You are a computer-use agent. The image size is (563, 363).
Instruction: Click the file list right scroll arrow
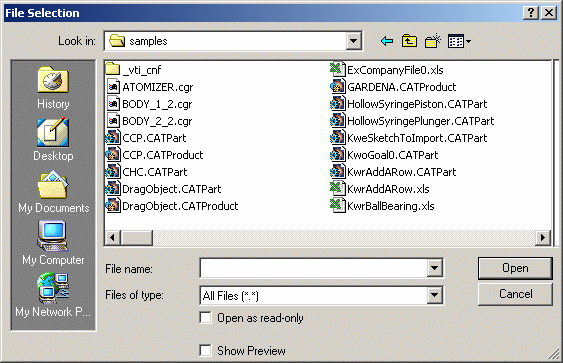point(543,237)
